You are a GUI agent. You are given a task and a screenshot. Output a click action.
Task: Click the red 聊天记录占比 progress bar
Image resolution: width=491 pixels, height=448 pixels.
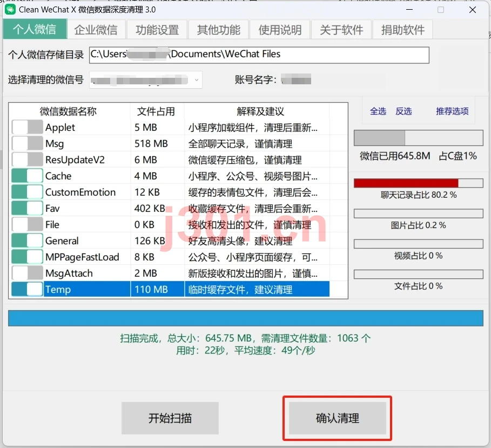click(419, 183)
